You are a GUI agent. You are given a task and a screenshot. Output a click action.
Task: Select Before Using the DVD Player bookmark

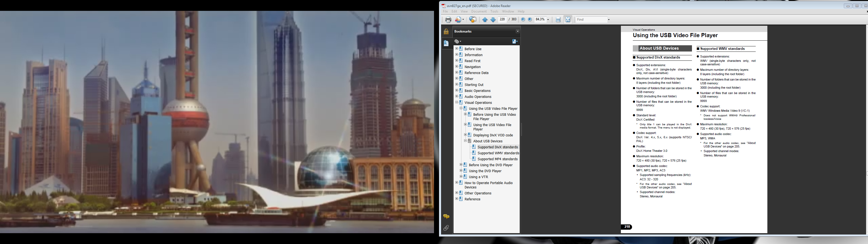491,165
